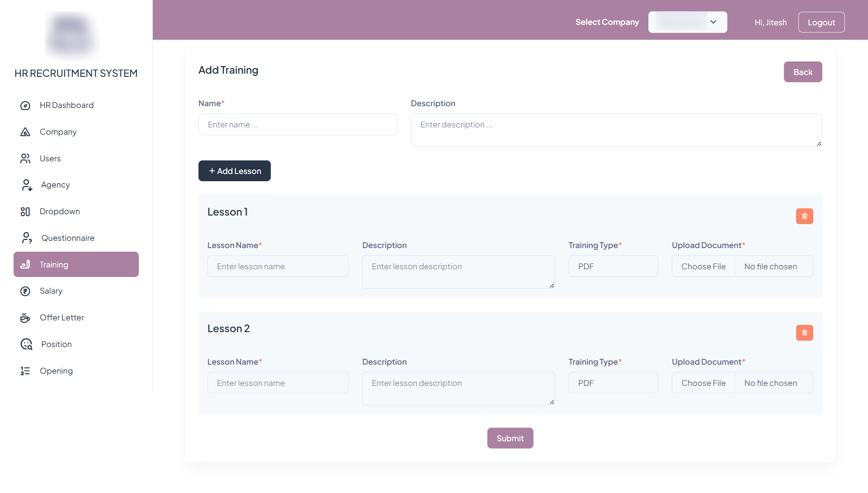Open the Questionnaire menu item
The height and width of the screenshot is (493, 868).
click(76, 238)
